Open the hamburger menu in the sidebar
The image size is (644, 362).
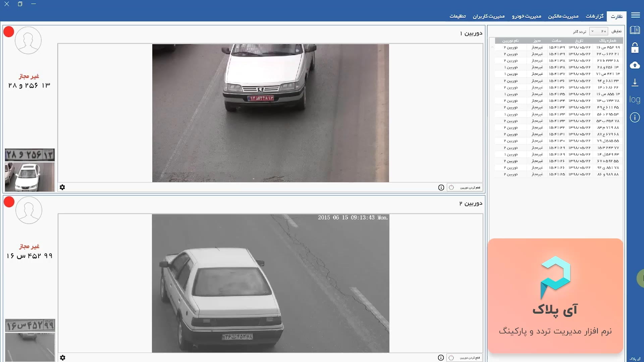(x=635, y=15)
